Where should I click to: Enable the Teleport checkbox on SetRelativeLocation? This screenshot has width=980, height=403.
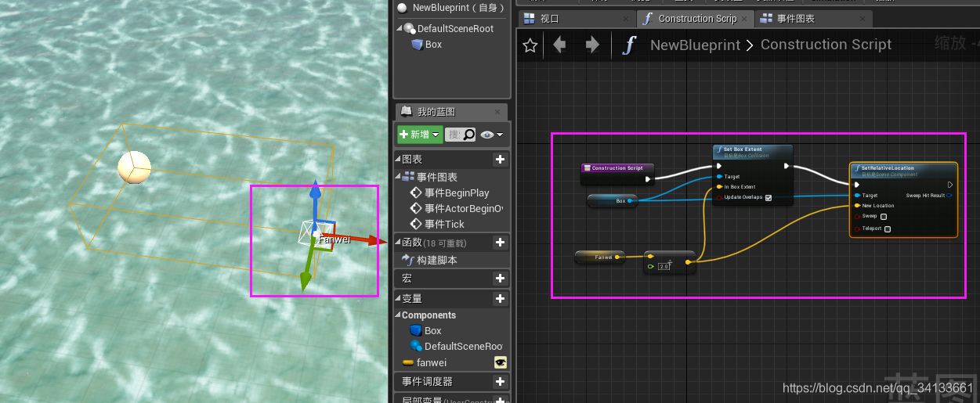888,229
